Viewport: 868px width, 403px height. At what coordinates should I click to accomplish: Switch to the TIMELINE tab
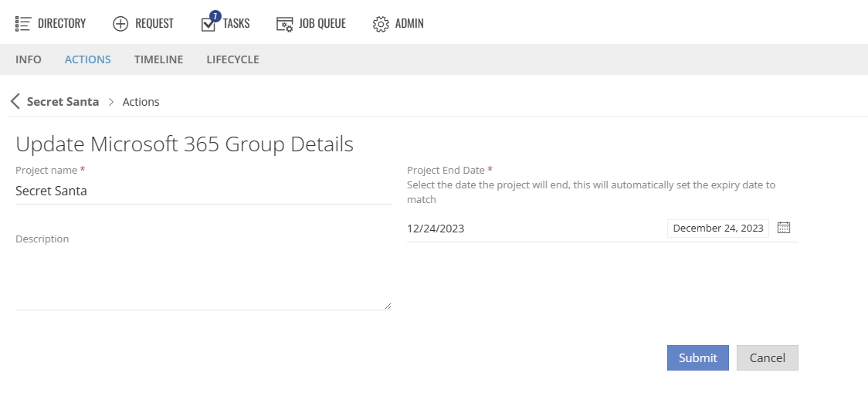coord(158,59)
